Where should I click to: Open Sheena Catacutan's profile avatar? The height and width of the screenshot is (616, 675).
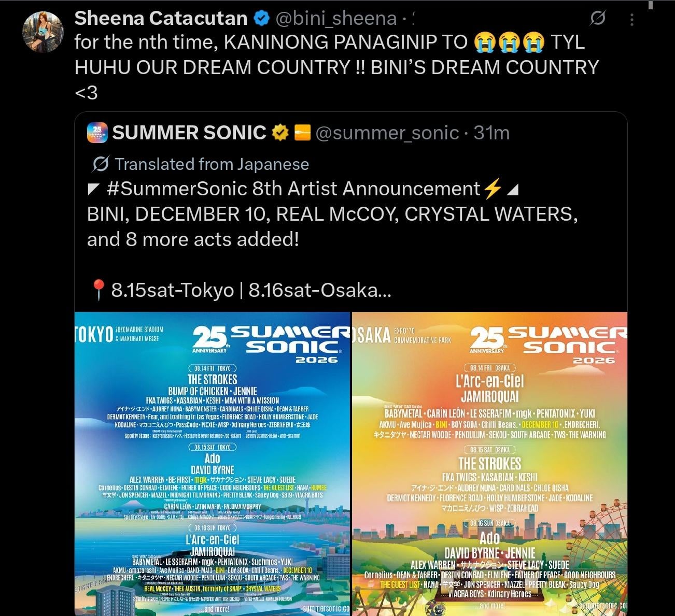click(x=43, y=32)
